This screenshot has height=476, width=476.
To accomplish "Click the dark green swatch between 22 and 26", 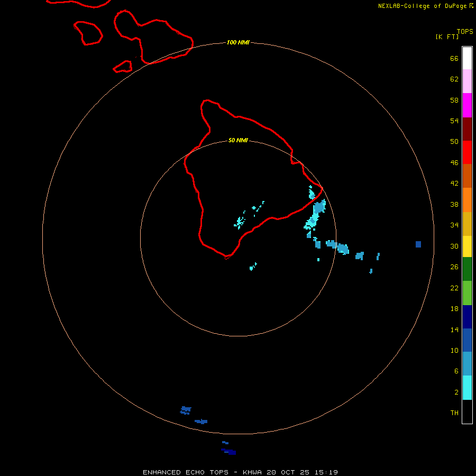I will [467, 269].
